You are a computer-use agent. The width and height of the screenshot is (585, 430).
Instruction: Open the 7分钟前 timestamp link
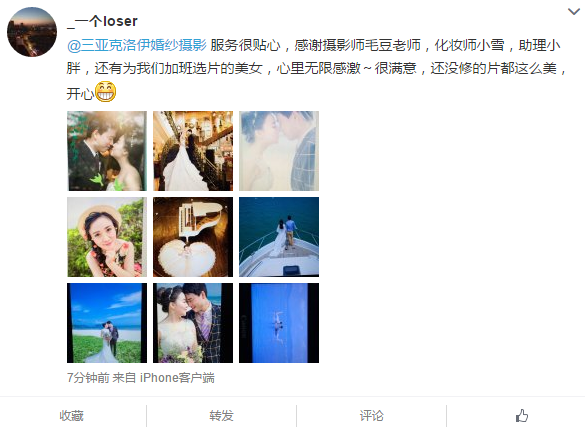point(88,378)
